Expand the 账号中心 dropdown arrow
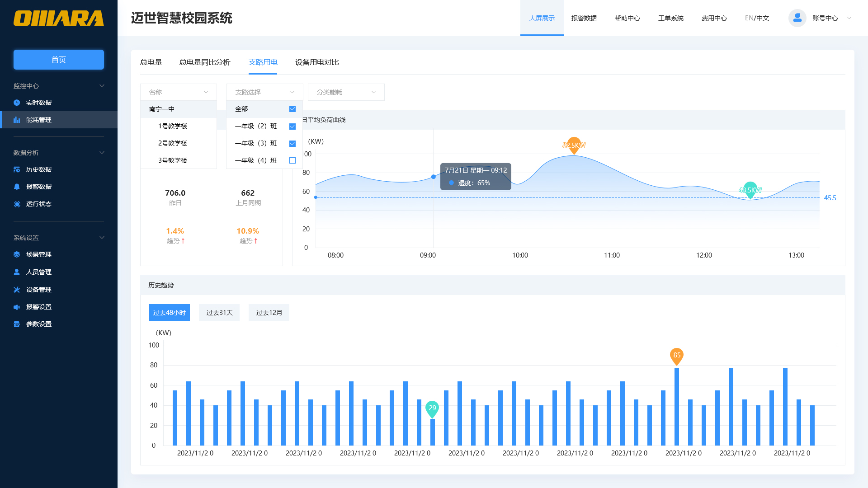The image size is (868, 488). [x=849, y=18]
